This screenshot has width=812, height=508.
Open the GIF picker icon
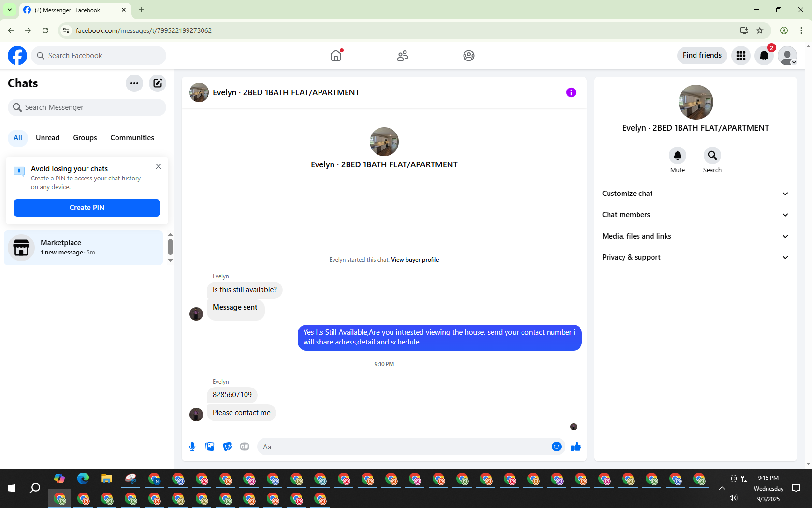click(245, 447)
